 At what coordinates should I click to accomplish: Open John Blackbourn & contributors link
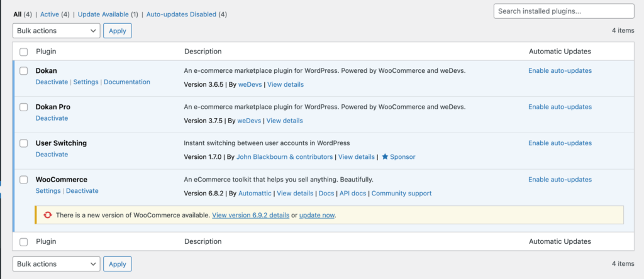point(286,156)
